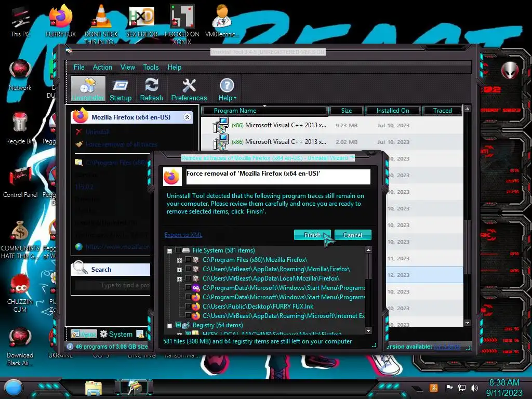Click the Cancel button in the wizard

pyautogui.click(x=353, y=235)
